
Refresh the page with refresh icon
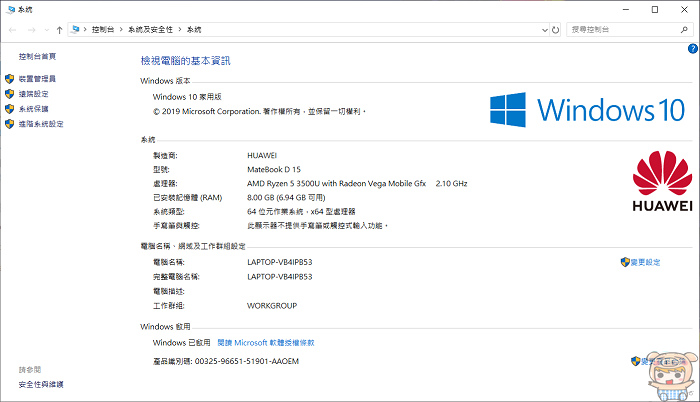click(x=555, y=30)
